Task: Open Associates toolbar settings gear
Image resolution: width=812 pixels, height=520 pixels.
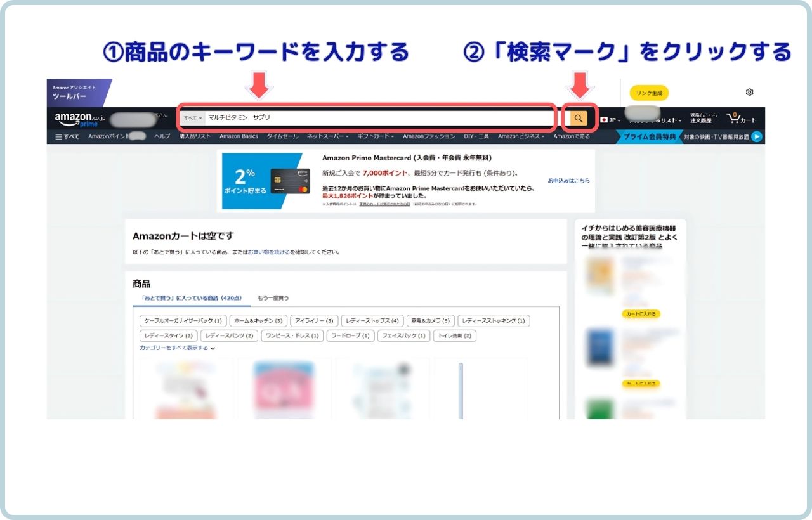Action: [749, 93]
